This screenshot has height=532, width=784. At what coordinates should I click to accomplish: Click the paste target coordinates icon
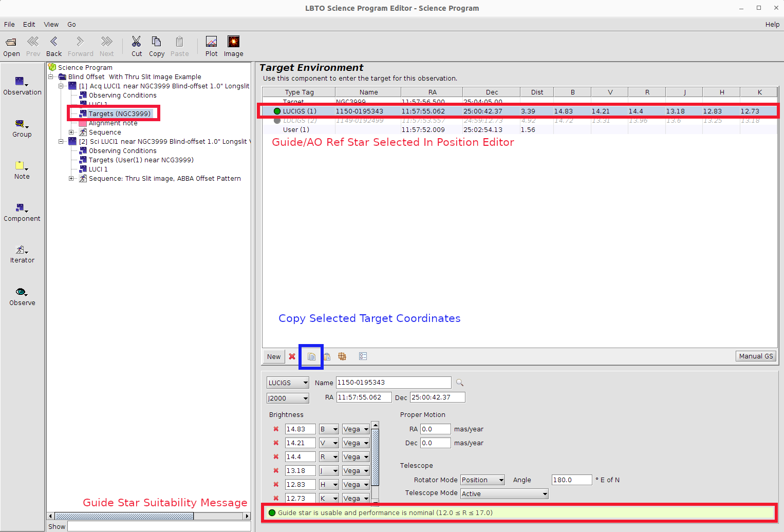(327, 356)
